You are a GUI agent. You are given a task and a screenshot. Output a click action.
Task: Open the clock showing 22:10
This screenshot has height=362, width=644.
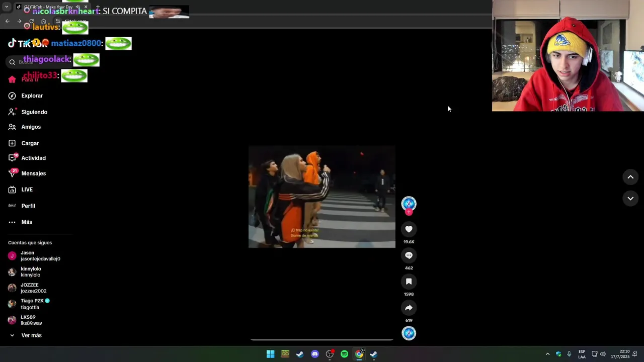tap(620, 354)
